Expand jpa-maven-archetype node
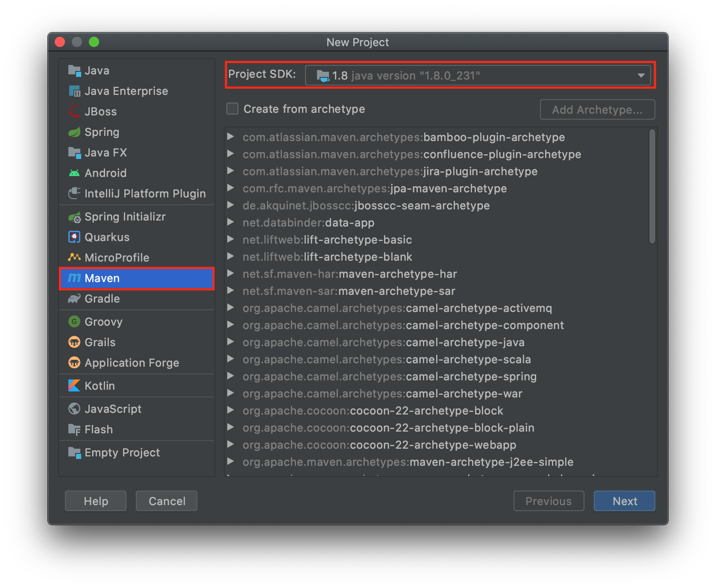 231,188
